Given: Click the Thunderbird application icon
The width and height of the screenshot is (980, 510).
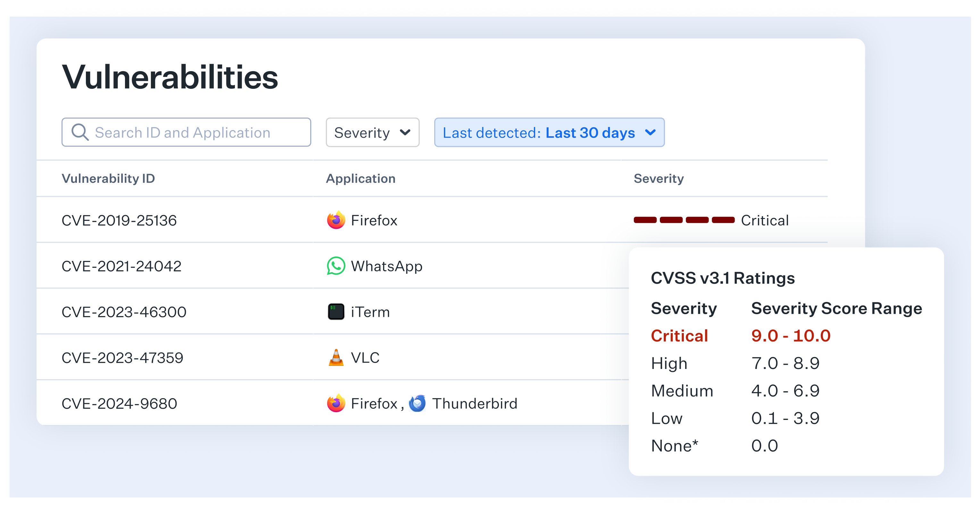Looking at the screenshot, I should tap(417, 404).
